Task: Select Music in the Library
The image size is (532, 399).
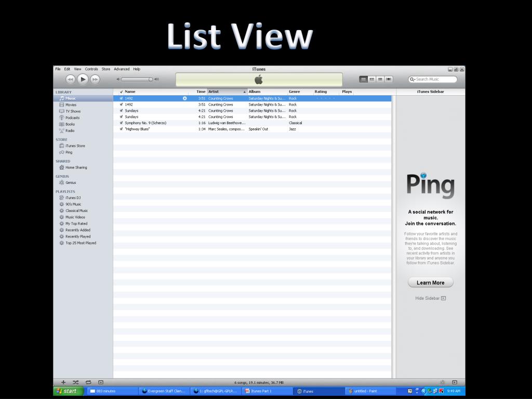Action: coord(83,98)
